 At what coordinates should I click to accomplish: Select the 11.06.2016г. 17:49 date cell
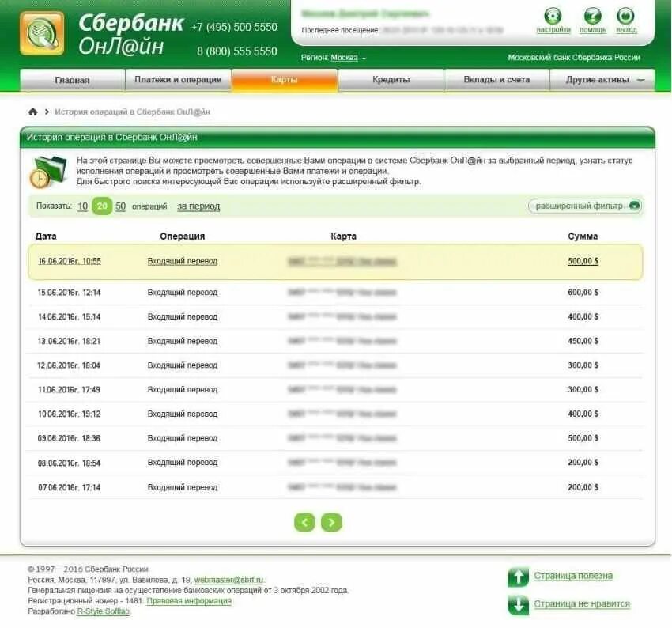click(x=69, y=390)
